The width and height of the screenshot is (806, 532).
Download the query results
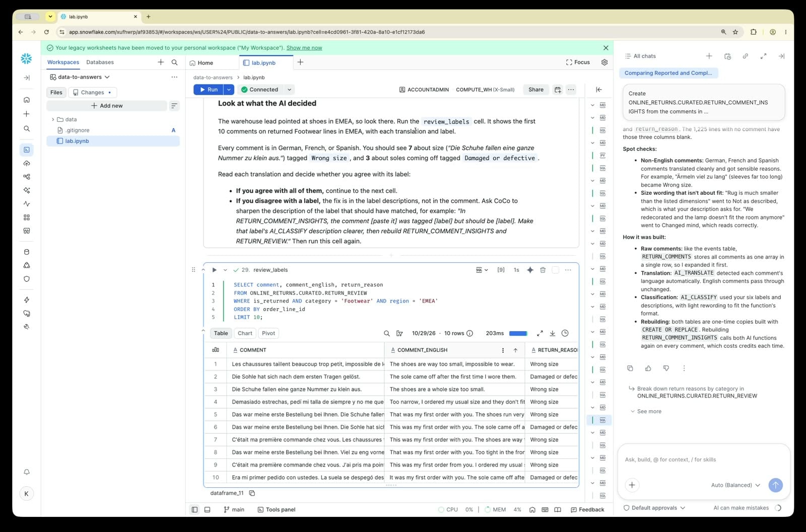552,333
